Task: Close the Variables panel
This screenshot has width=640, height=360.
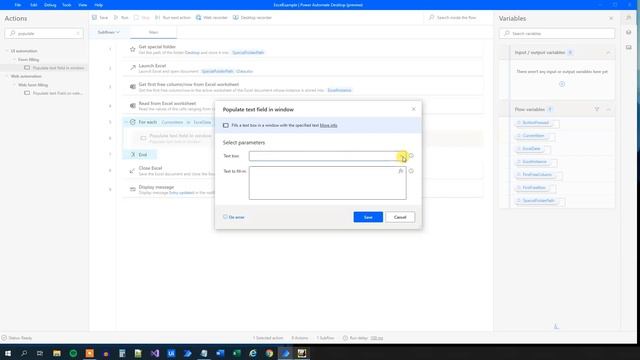Action: (x=611, y=18)
